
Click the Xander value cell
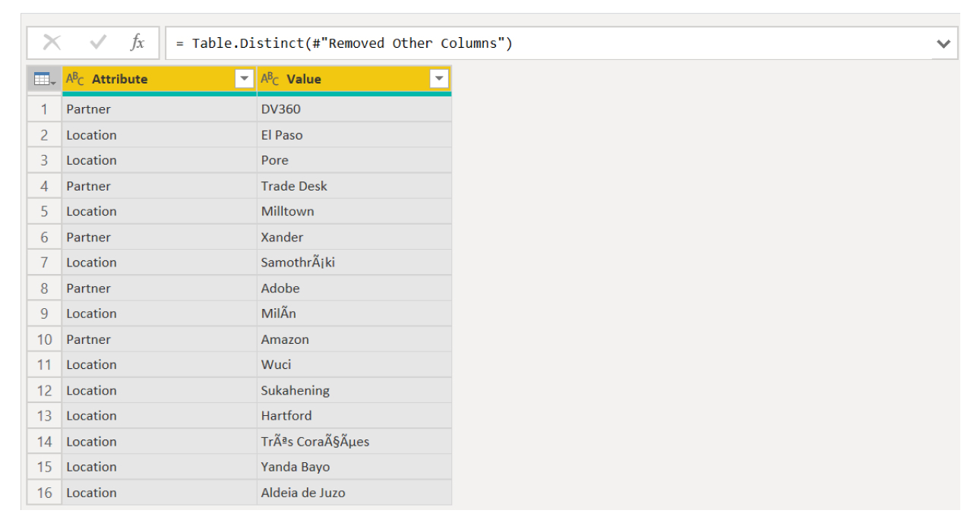(354, 237)
